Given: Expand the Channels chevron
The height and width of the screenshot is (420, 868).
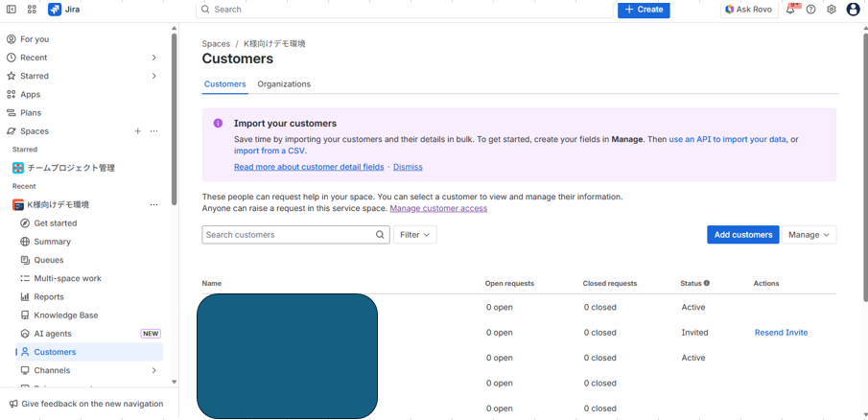Looking at the screenshot, I should [153, 370].
